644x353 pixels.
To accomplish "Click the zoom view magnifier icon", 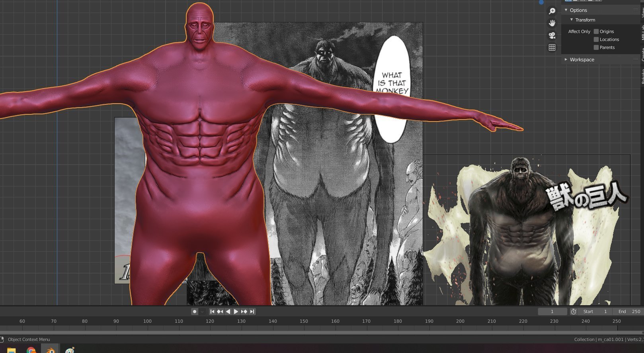I will click(552, 11).
